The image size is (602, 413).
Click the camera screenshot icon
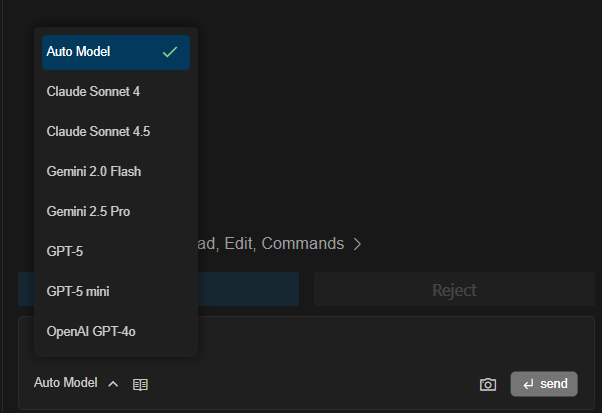[x=488, y=384]
